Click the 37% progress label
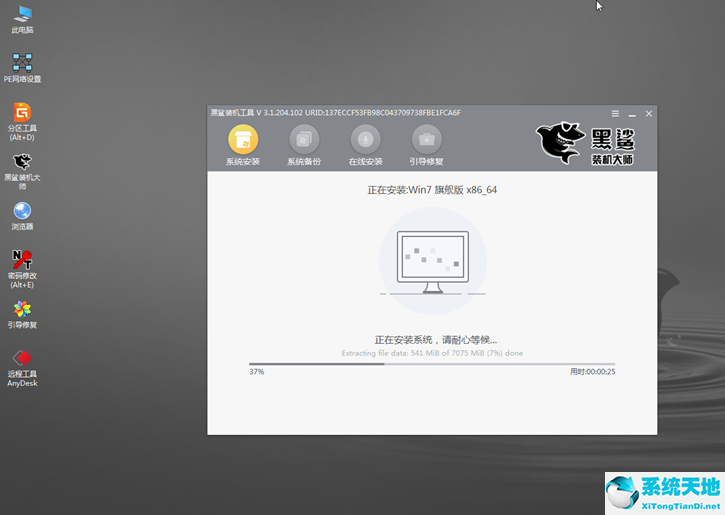Screen dimensions: 725x515 click(x=257, y=372)
